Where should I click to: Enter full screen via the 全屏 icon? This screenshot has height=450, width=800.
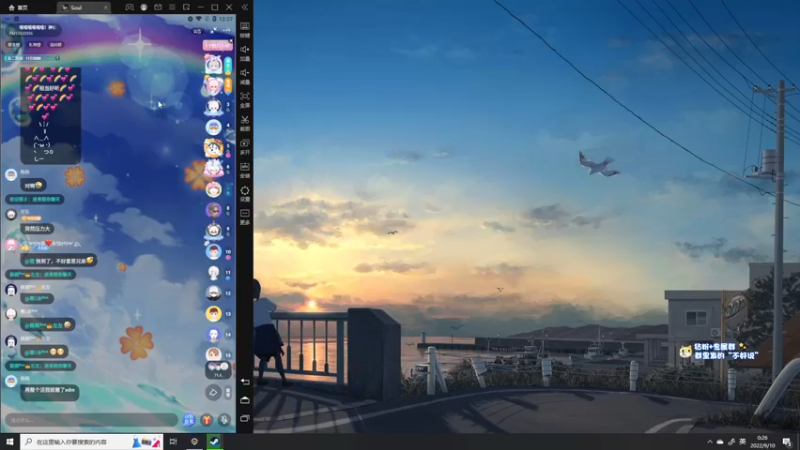245,99
